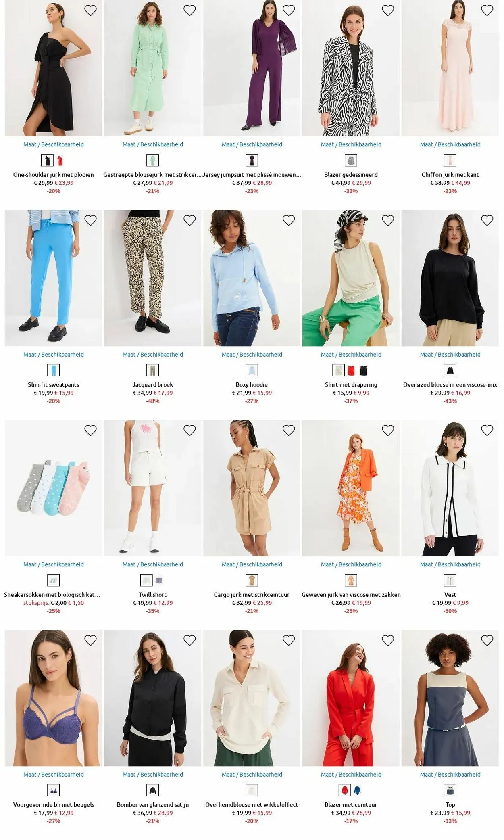Toggle favorite heart on Blazer met ceintuur
The width and height of the screenshot is (504, 840).
388,640
